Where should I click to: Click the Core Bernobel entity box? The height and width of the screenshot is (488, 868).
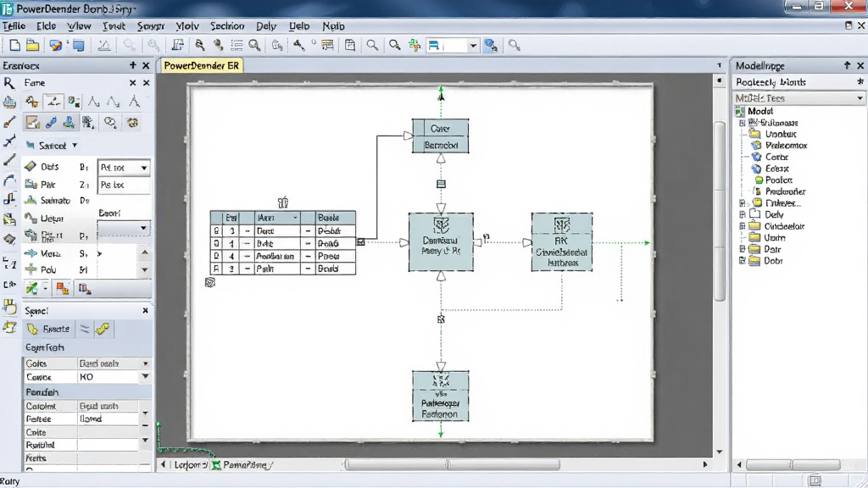441,136
